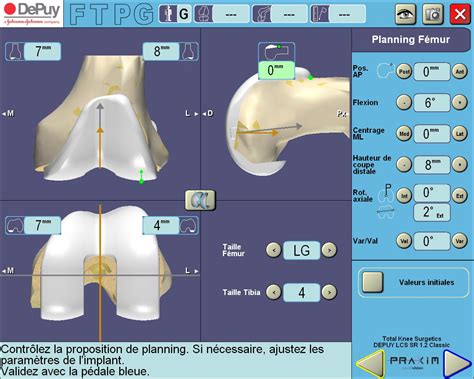Image resolution: width=474 pixels, height=379 pixels.
Task: Adjust toward valgus with Val button
Action: tap(404, 241)
